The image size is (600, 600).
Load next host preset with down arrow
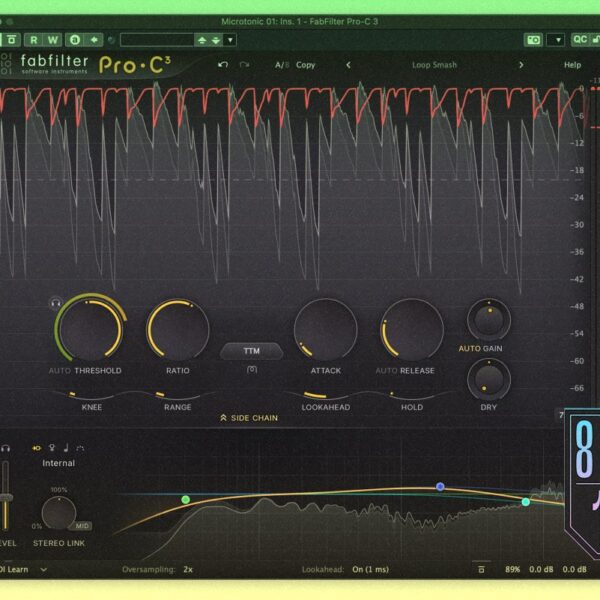(x=216, y=40)
